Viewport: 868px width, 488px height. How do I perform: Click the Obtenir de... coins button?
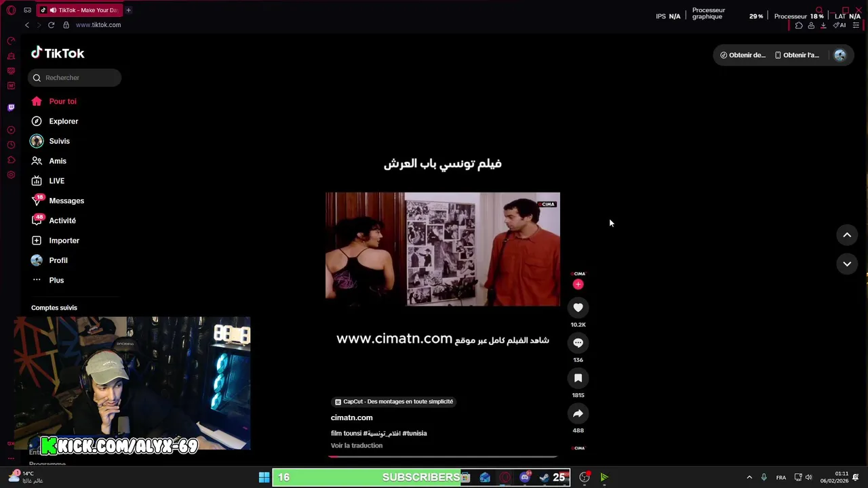[743, 55]
